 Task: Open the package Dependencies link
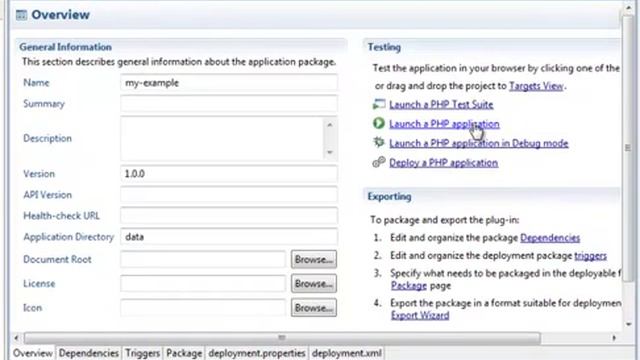tap(550, 238)
